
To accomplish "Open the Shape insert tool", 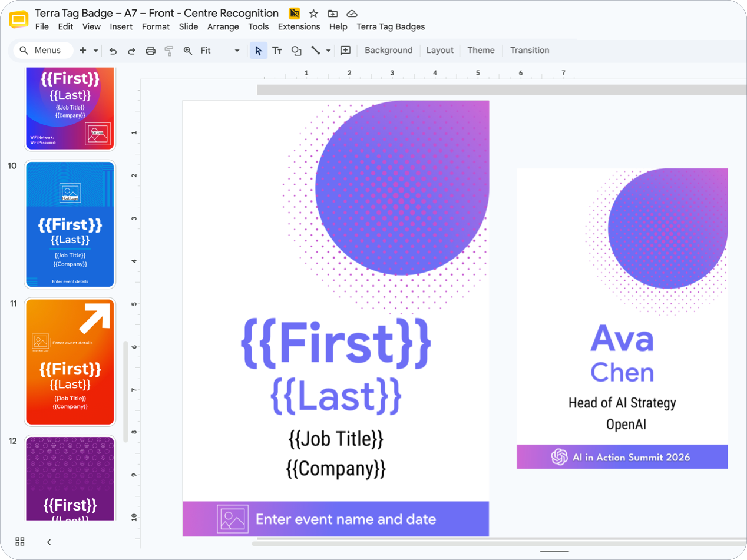I will tap(296, 51).
